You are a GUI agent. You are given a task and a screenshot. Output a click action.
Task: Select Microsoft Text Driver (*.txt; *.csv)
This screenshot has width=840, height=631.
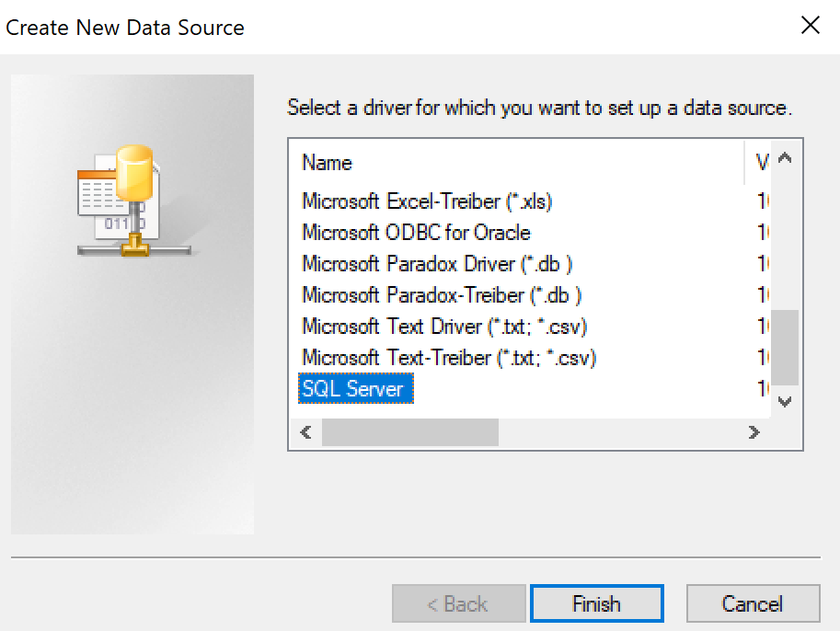click(x=444, y=327)
